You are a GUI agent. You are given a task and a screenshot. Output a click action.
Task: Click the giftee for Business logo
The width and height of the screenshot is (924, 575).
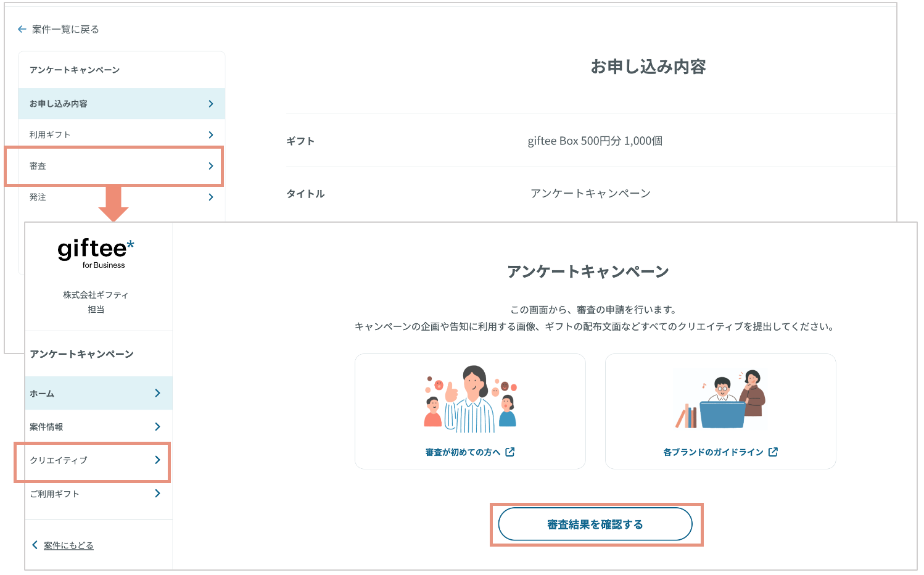point(96,252)
